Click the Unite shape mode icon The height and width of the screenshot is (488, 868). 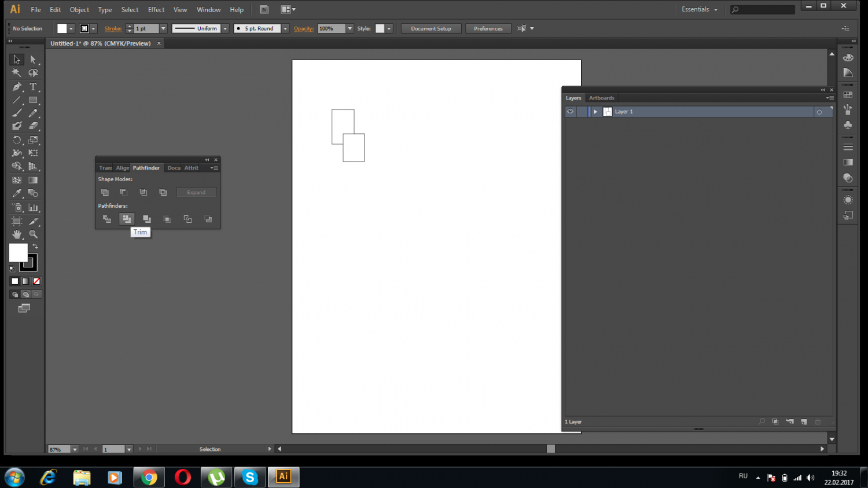(x=105, y=192)
